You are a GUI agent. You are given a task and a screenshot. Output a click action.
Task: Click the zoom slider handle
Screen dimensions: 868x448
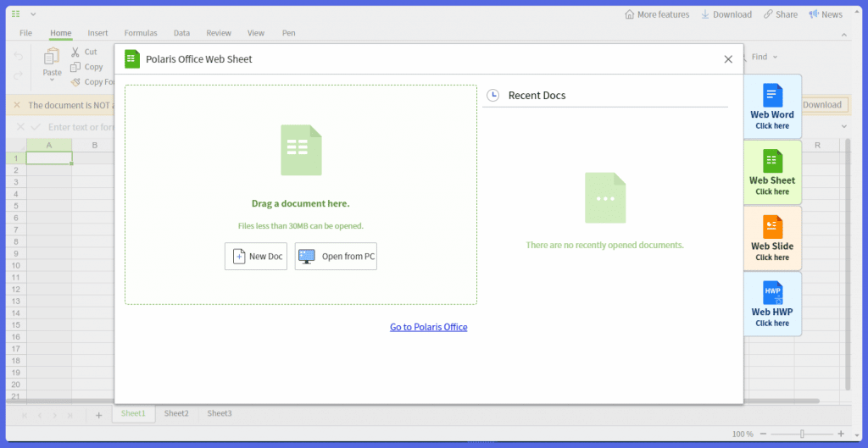point(802,434)
